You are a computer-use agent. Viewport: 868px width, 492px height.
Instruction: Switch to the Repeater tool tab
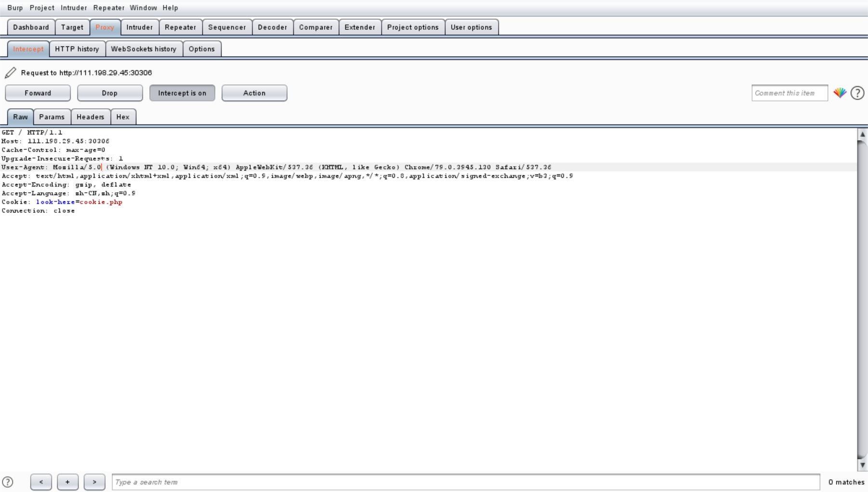click(x=181, y=27)
